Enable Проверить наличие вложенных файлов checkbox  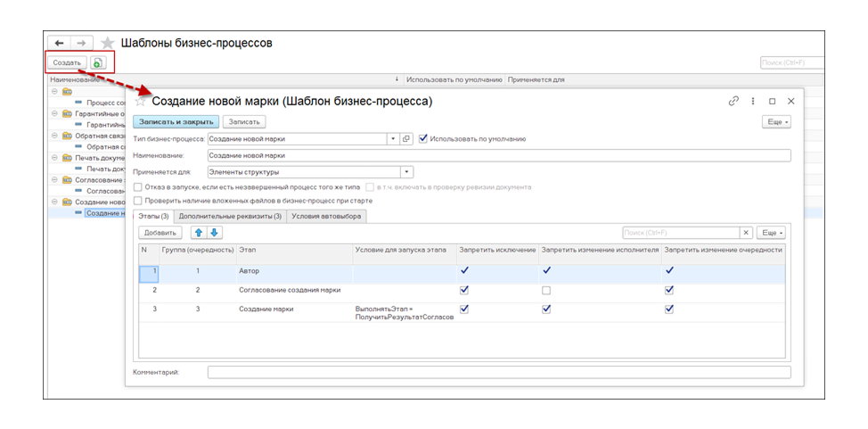pos(138,201)
